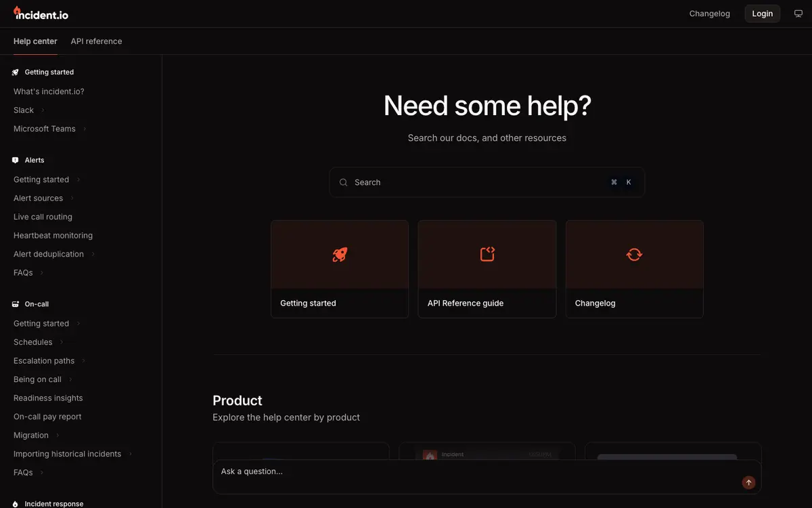This screenshot has width=812, height=508.
Task: Open the API Reference guide card
Action: coord(487,269)
